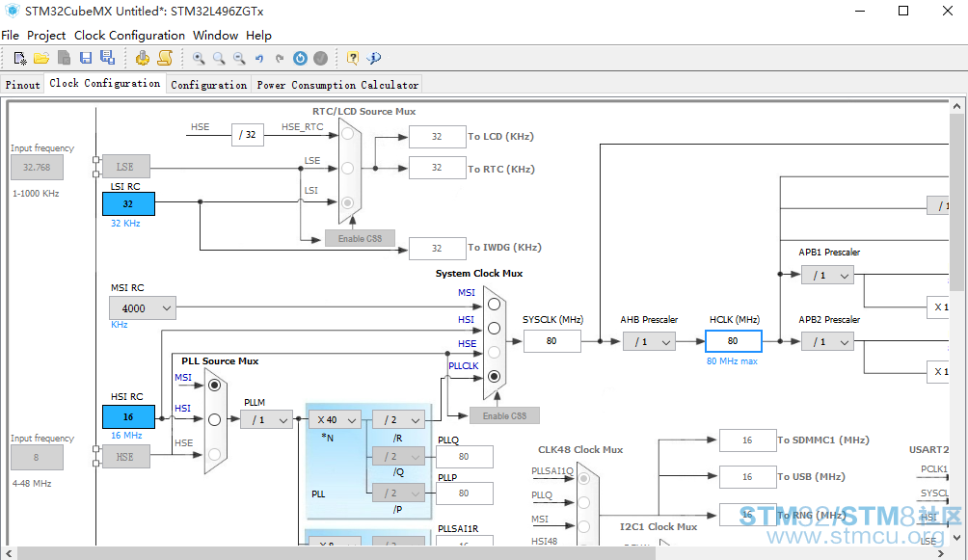Select HSE in PLL Source Mux
Screen dimensions: 968x560
coord(214,454)
